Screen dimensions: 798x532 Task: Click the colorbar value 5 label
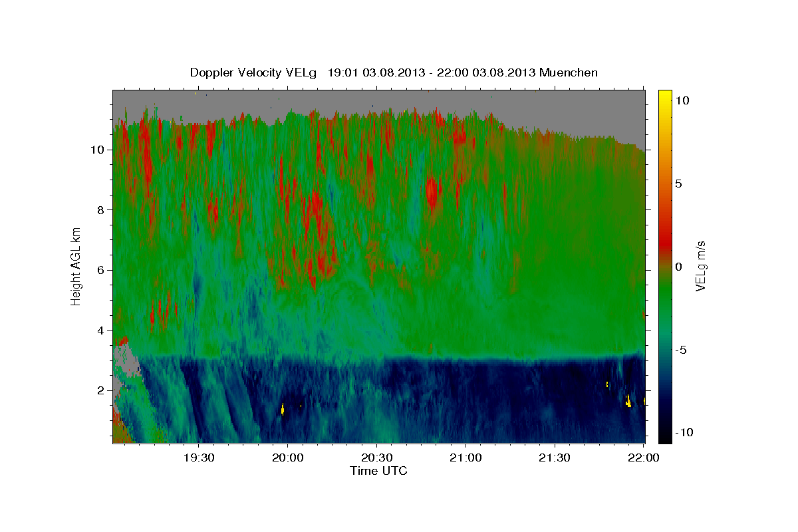pos(680,184)
